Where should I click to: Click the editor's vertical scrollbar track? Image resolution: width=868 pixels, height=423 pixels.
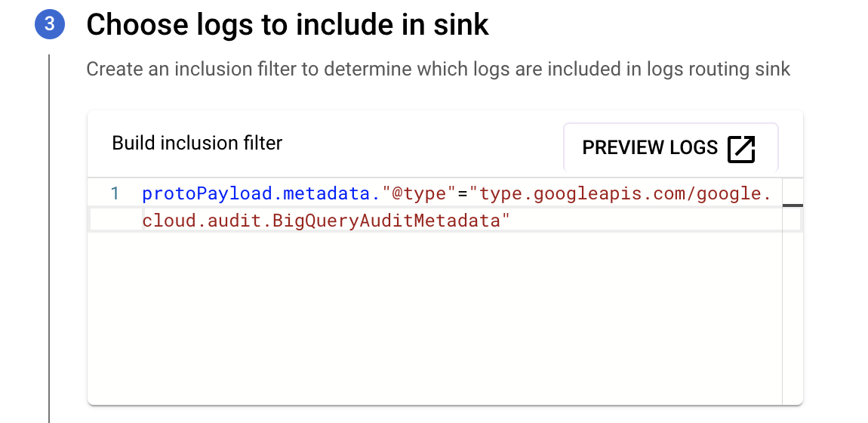(x=792, y=302)
